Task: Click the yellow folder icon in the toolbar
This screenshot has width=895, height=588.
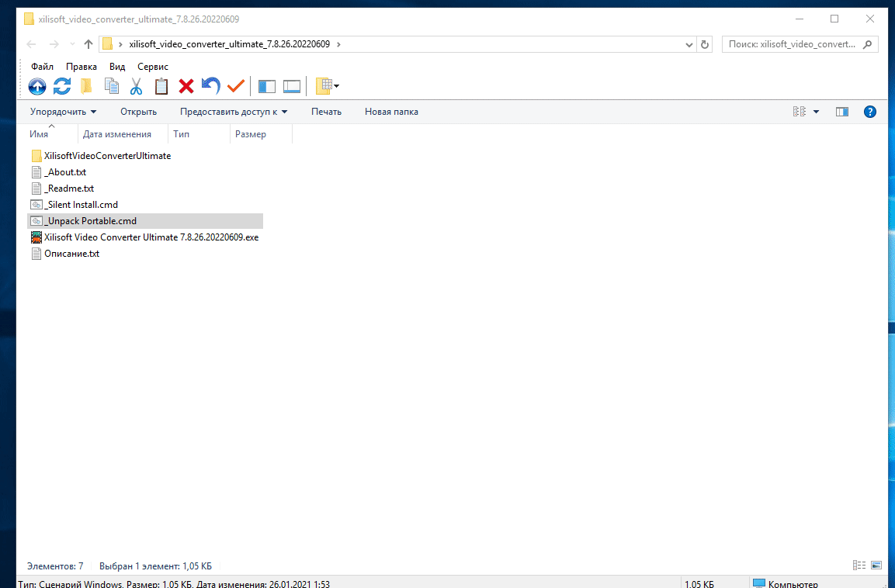Action: [x=86, y=86]
